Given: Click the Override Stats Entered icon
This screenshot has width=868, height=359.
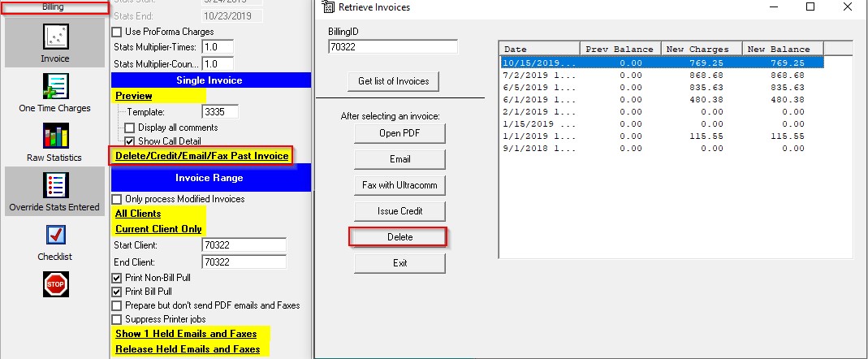Looking at the screenshot, I should pos(55,185).
